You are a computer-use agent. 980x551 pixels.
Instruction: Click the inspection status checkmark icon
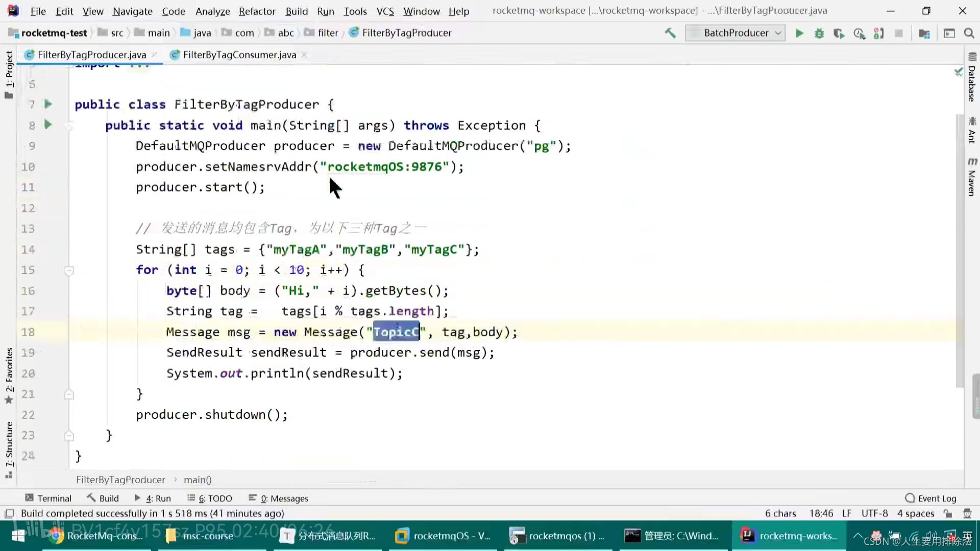958,72
